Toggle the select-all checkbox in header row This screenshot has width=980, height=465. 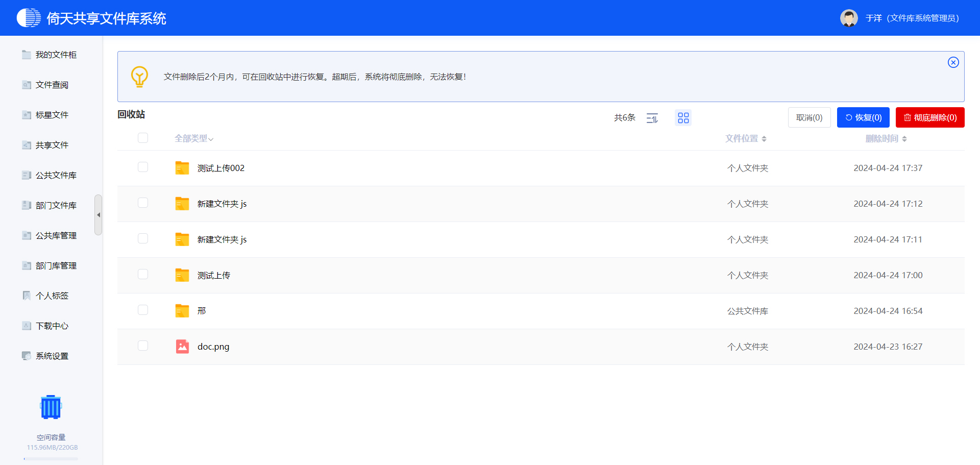143,138
